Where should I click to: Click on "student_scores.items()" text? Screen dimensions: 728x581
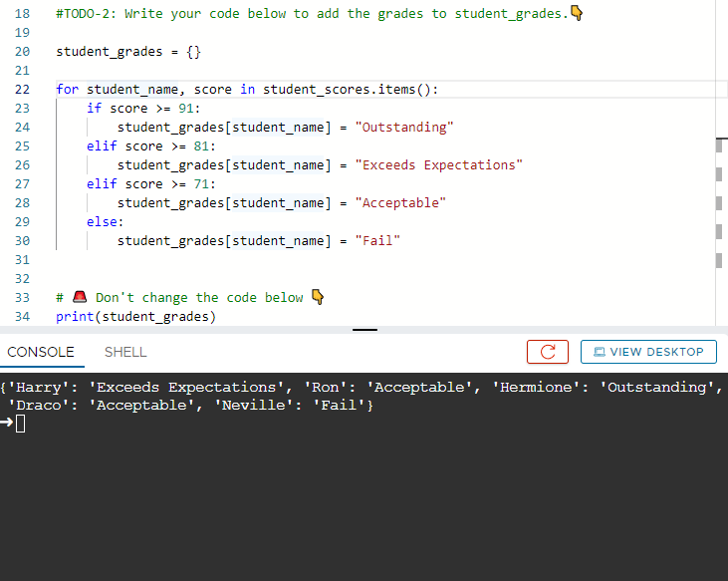[x=347, y=89]
